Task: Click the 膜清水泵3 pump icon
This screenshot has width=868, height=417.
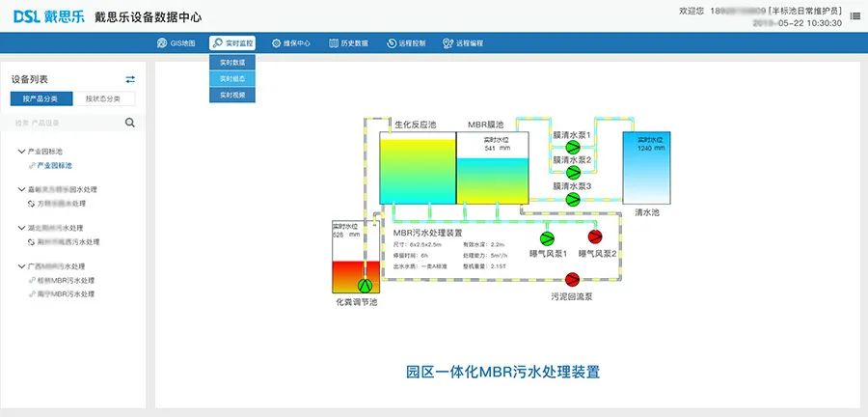Action: pyautogui.click(x=572, y=198)
